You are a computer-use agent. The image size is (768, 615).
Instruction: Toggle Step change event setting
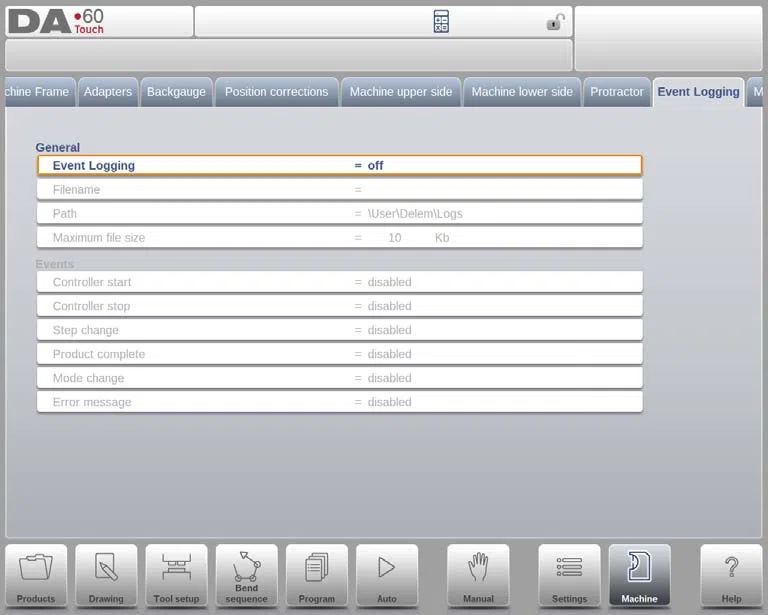point(339,330)
